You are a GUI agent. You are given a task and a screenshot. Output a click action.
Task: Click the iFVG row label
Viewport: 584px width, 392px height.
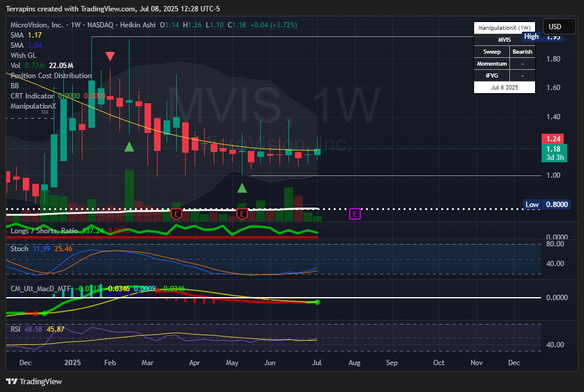(491, 76)
